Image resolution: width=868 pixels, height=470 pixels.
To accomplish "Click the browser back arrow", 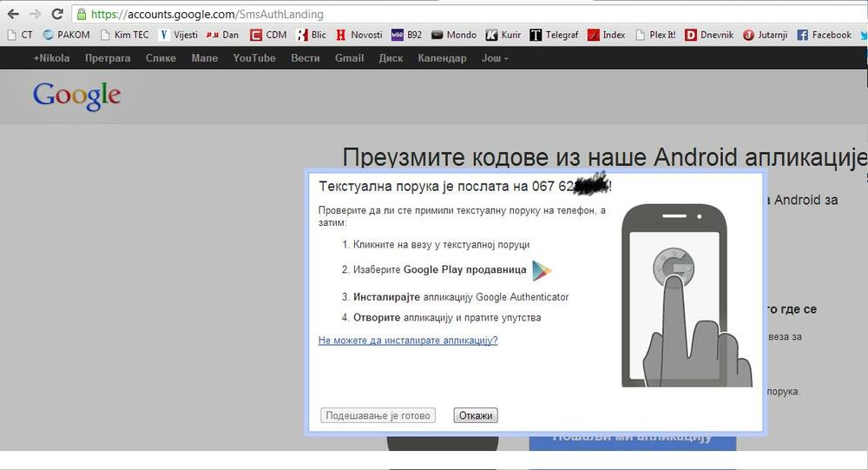I will pyautogui.click(x=13, y=14).
